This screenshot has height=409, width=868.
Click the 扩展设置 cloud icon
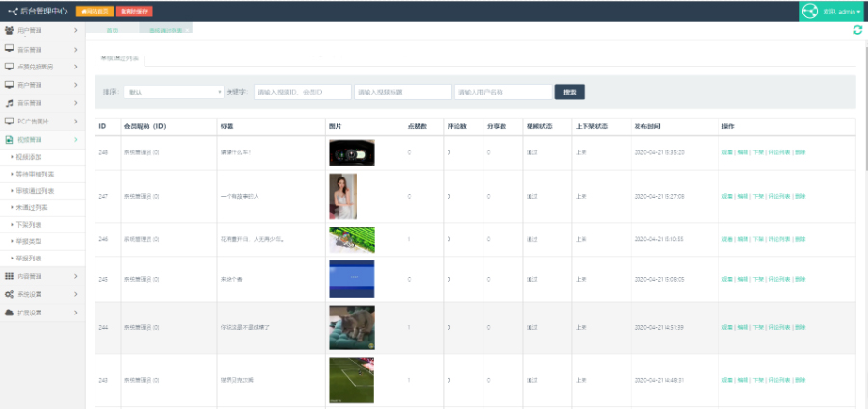point(9,313)
